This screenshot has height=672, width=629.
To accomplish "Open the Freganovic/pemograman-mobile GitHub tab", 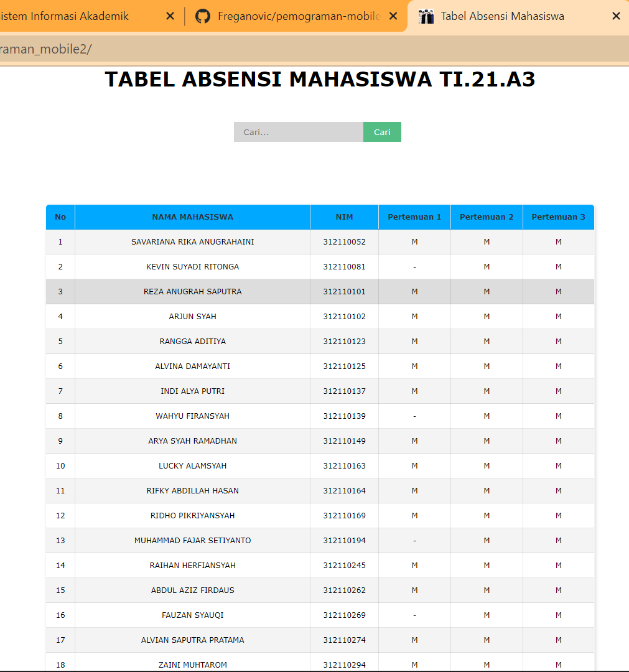I will [x=292, y=16].
